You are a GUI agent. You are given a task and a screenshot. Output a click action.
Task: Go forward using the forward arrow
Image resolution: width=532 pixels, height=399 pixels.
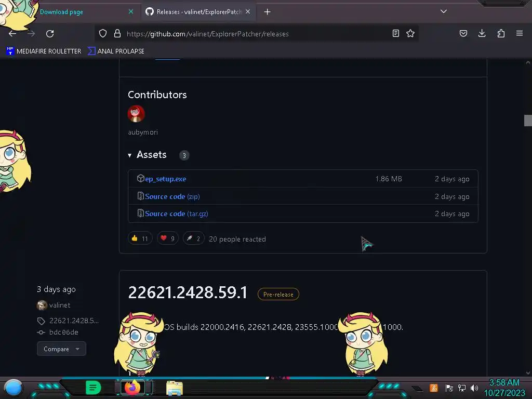point(31,34)
